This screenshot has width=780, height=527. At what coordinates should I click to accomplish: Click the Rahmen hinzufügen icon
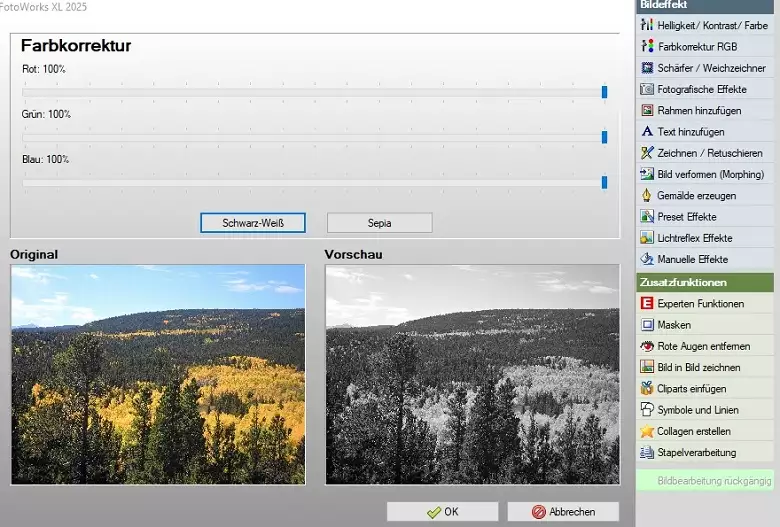pyautogui.click(x=647, y=110)
